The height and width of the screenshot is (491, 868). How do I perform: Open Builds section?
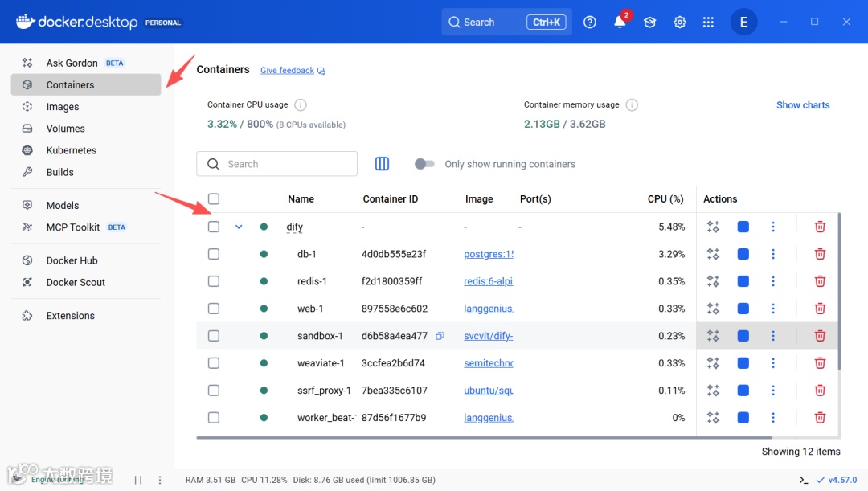[x=86, y=172]
